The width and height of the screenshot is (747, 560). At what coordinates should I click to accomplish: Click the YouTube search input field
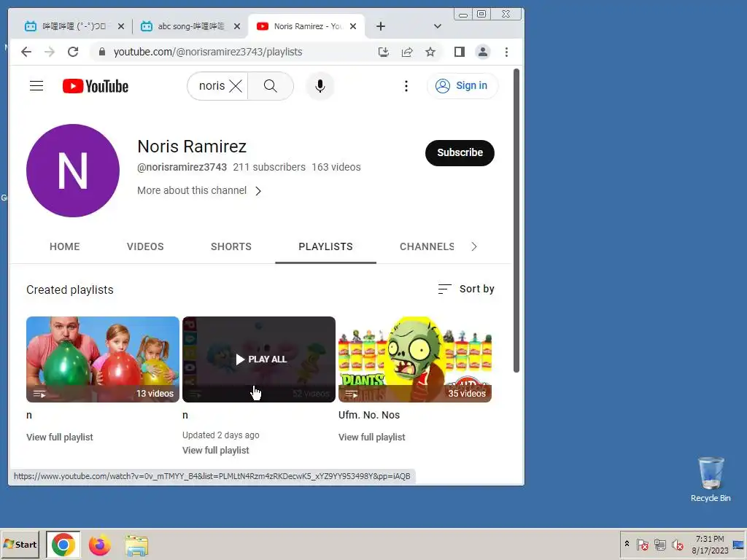[x=212, y=86]
